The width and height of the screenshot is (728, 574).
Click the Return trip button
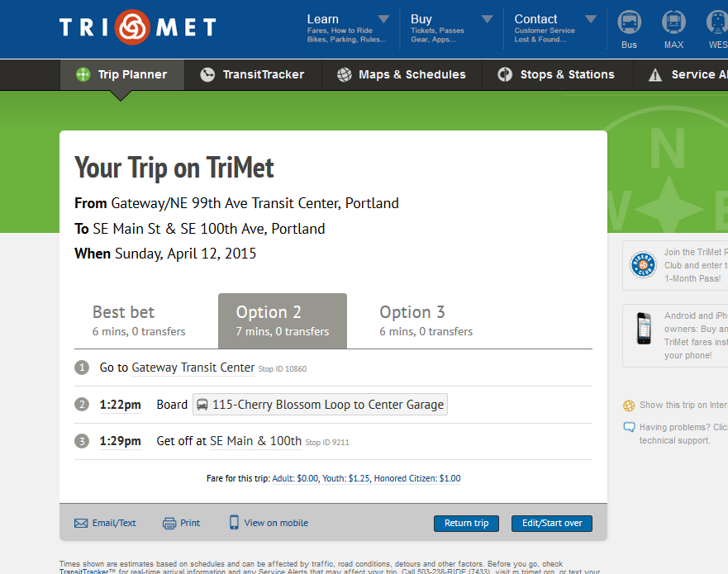466,523
